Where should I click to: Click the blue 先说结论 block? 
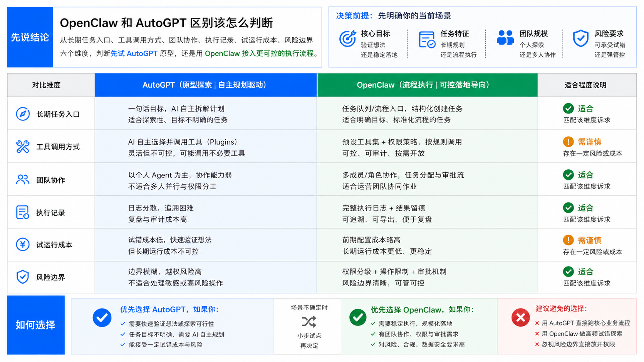[x=30, y=37]
